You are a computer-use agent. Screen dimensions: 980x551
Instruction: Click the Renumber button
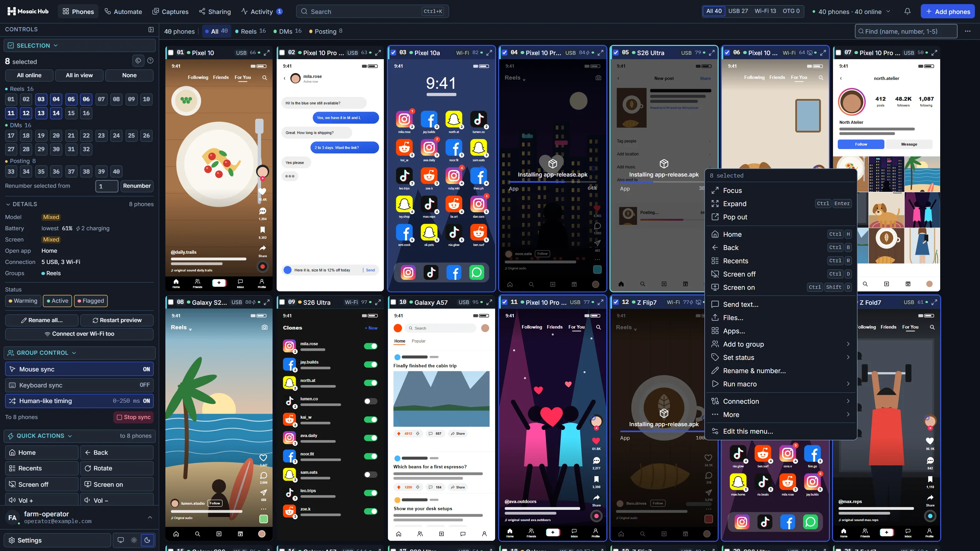click(136, 186)
